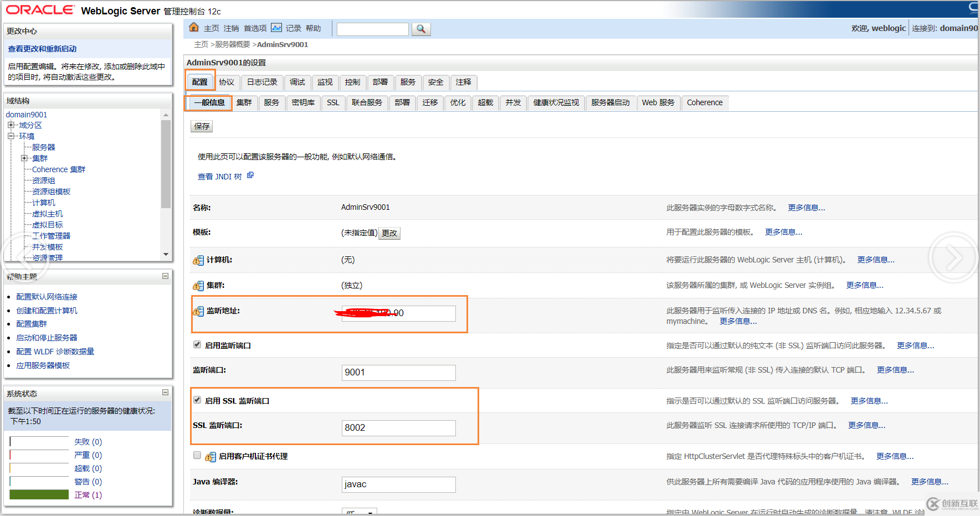Click the record chart icon beside 记录

click(x=276, y=28)
